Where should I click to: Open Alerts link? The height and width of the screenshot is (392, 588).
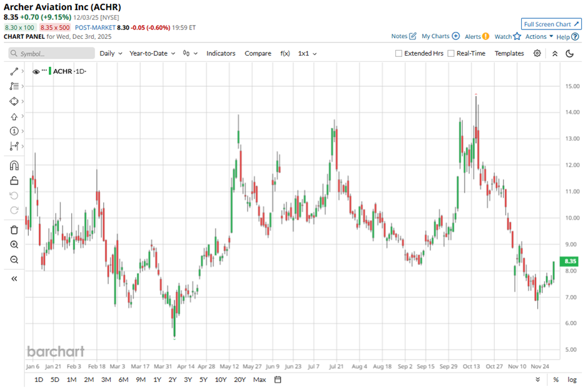coord(472,36)
